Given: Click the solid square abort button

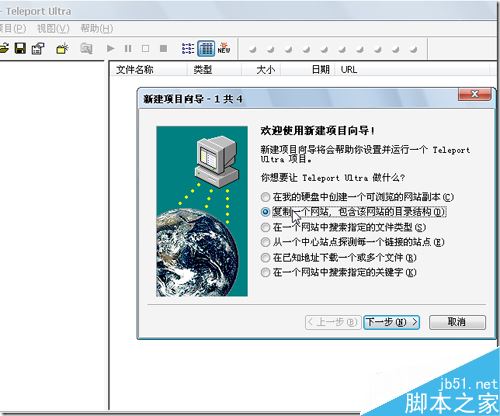Looking at the screenshot, I should (163, 49).
